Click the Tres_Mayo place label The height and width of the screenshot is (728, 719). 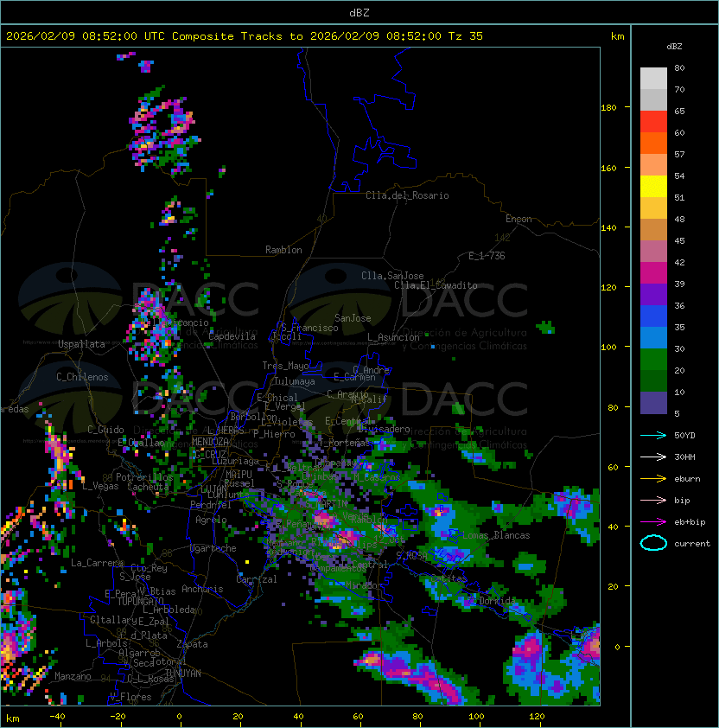285,366
